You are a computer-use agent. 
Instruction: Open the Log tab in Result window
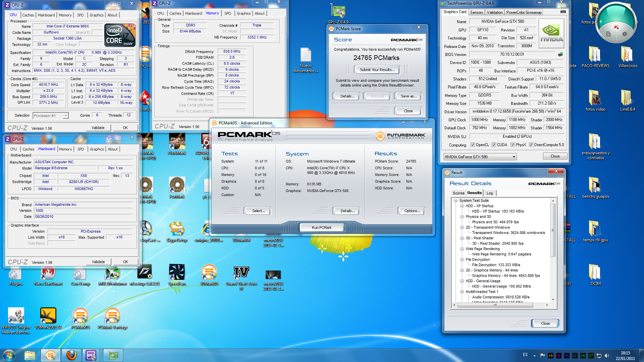pyautogui.click(x=489, y=193)
